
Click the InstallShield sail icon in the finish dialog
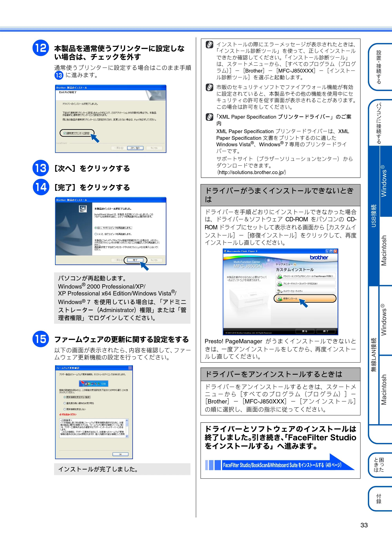83,209
